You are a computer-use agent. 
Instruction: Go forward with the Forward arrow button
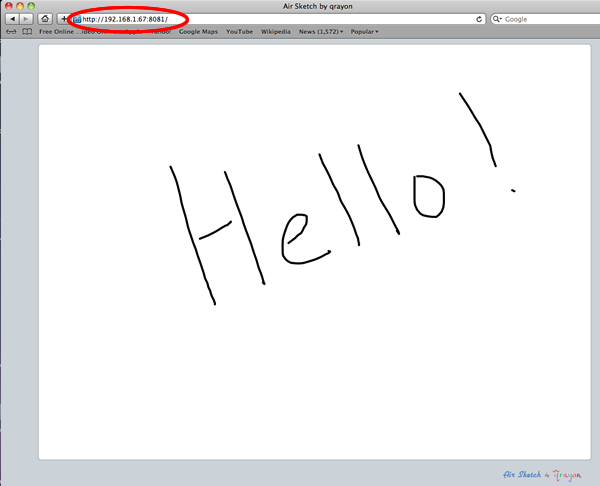[x=26, y=19]
